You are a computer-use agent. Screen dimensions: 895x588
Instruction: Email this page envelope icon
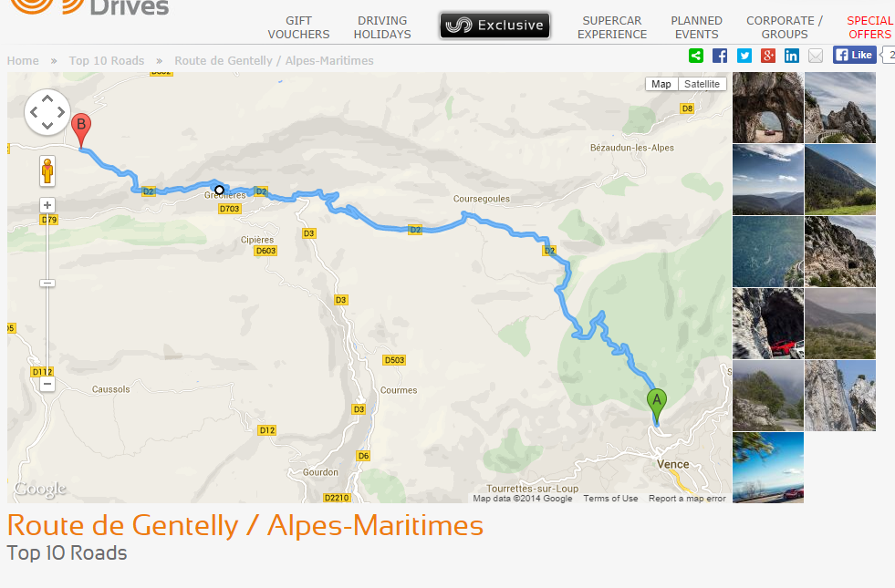click(816, 56)
